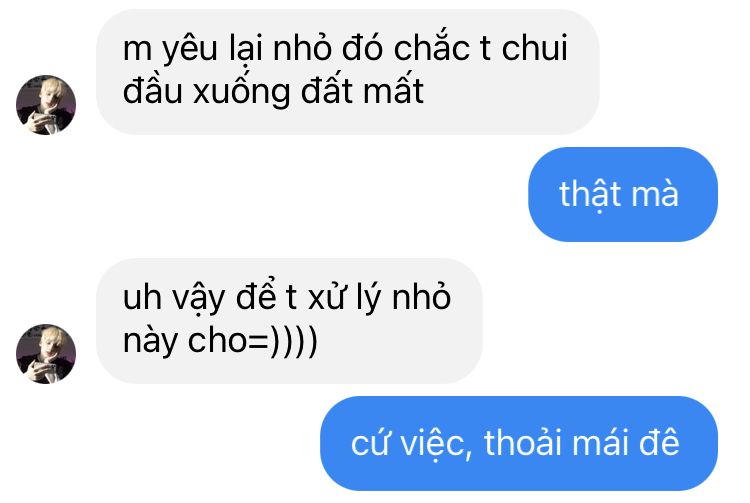750x503 pixels.
Task: Click the word 'xuống' in the first message
Action: pyautogui.click(x=242, y=91)
